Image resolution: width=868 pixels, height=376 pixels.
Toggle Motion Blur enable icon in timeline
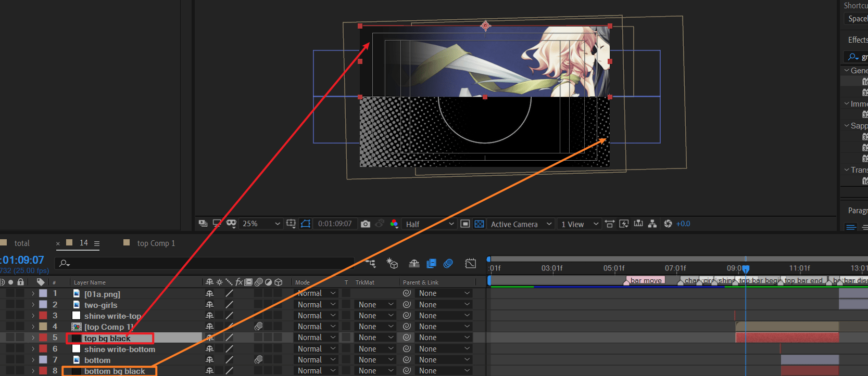click(448, 264)
